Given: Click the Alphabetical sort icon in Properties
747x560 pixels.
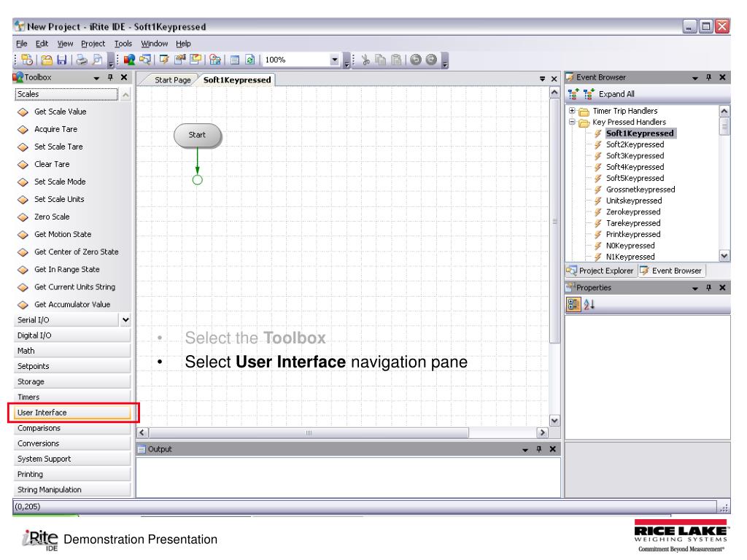Looking at the screenshot, I should click(589, 305).
